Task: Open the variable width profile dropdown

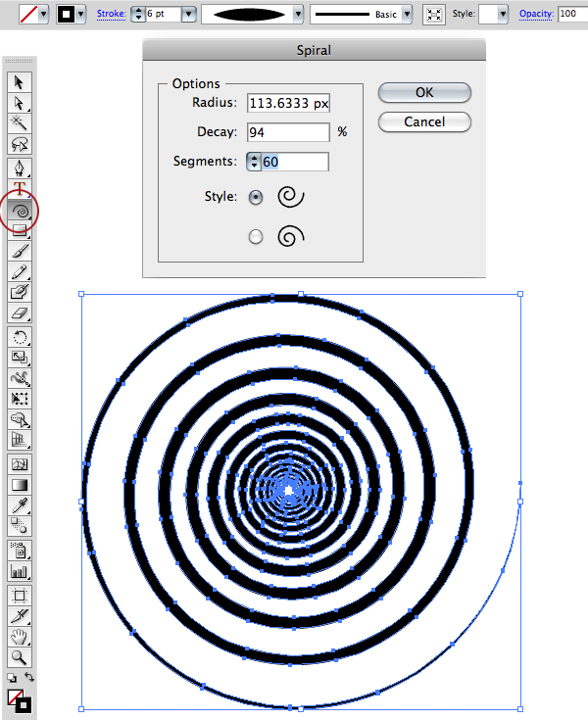Action: pos(294,15)
